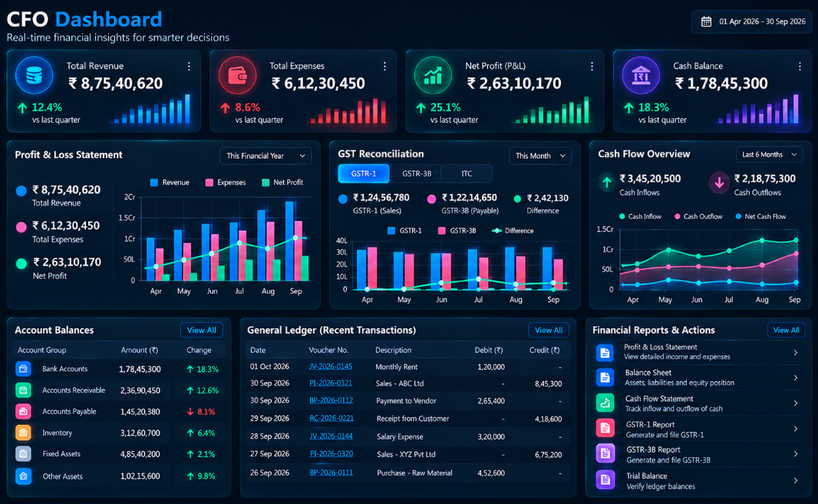
Task: Click the Profit & Loss Statement report icon
Action: click(605, 353)
